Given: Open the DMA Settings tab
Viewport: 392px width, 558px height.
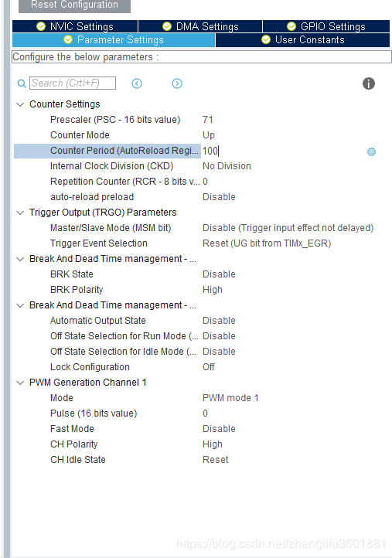Looking at the screenshot, I should coord(200,27).
